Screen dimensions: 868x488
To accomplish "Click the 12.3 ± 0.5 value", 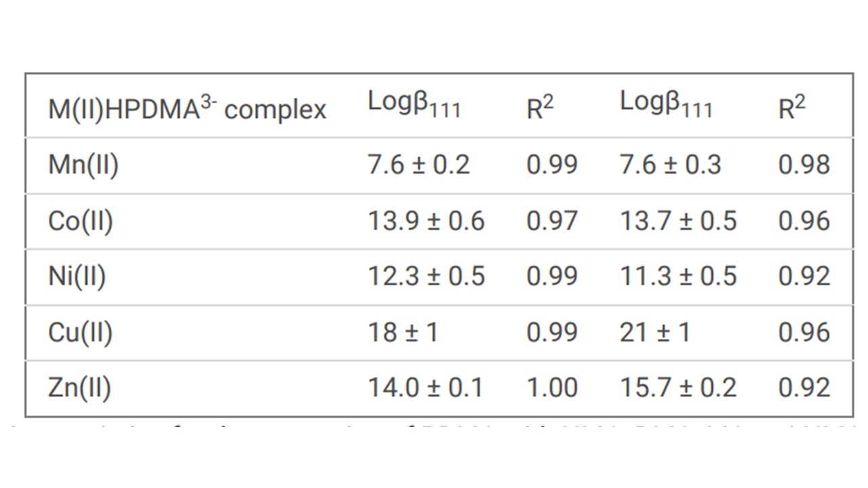I will tap(426, 277).
